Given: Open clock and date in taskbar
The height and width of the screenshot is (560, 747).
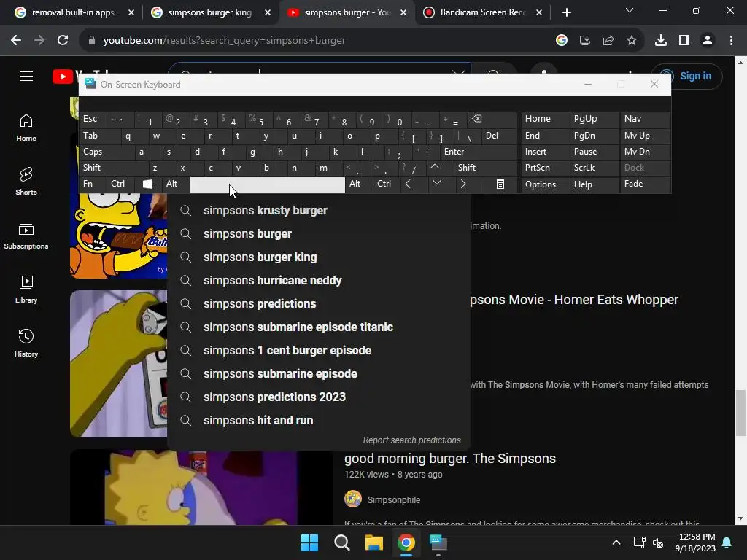Looking at the screenshot, I should pyautogui.click(x=695, y=542).
